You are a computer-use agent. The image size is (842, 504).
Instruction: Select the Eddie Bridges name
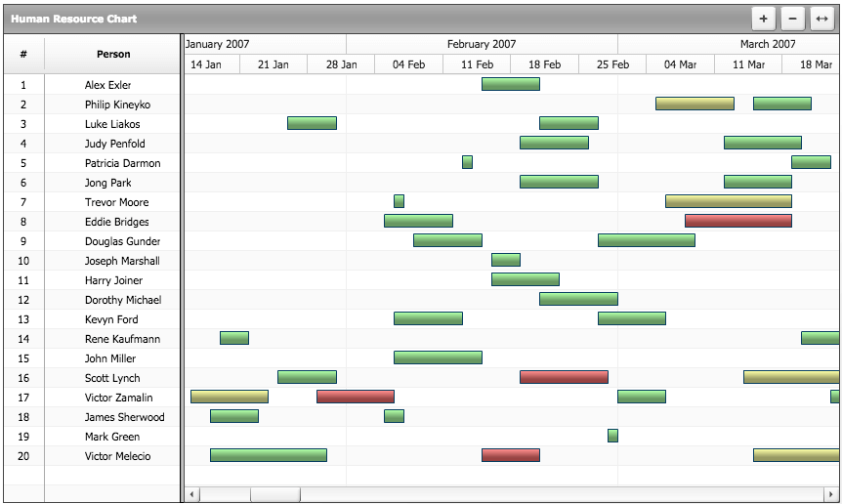tap(116, 222)
